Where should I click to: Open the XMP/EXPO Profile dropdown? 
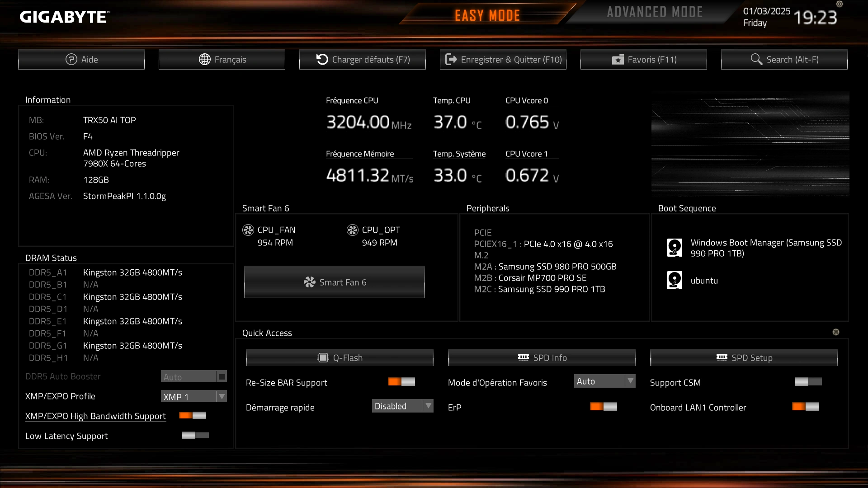coord(193,396)
